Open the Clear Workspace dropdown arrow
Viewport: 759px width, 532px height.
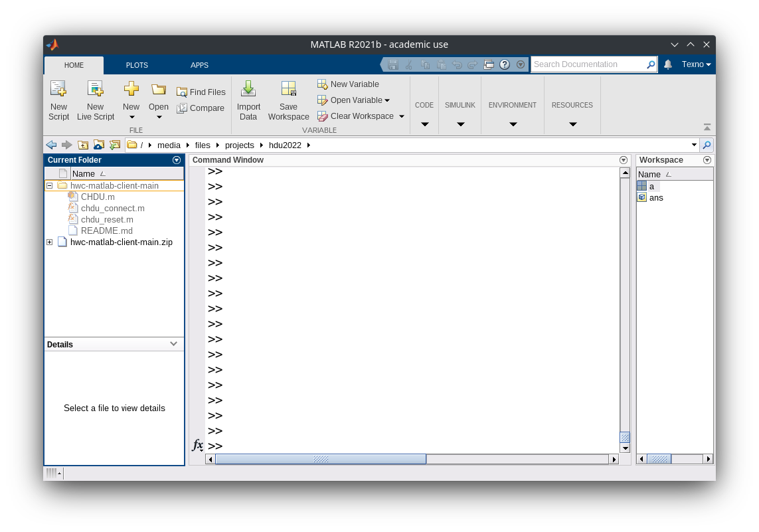pos(402,116)
